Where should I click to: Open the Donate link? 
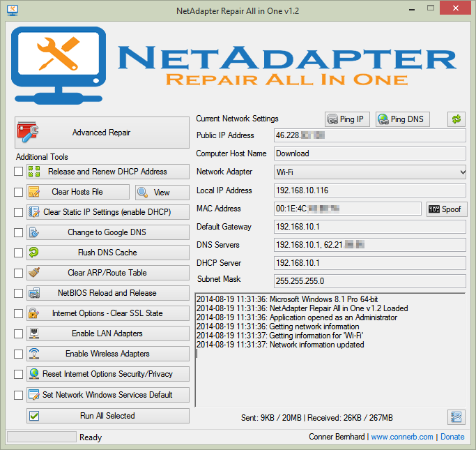click(x=452, y=437)
